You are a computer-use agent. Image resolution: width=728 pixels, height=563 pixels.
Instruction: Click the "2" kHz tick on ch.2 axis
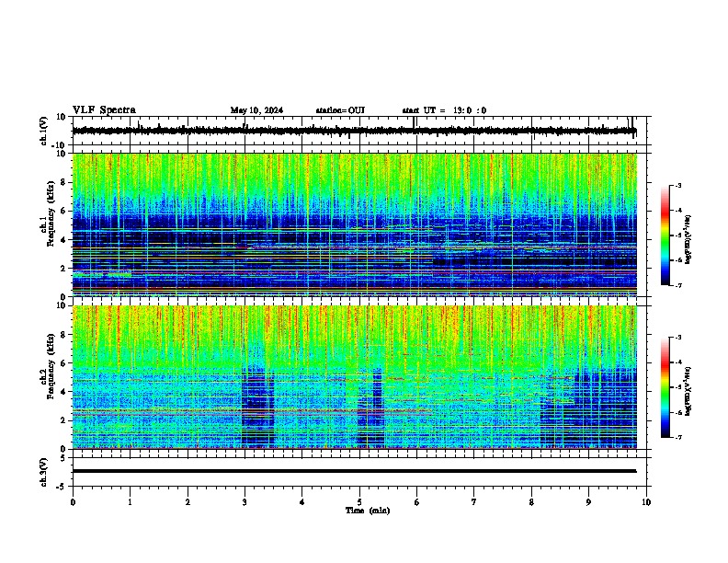pos(63,420)
